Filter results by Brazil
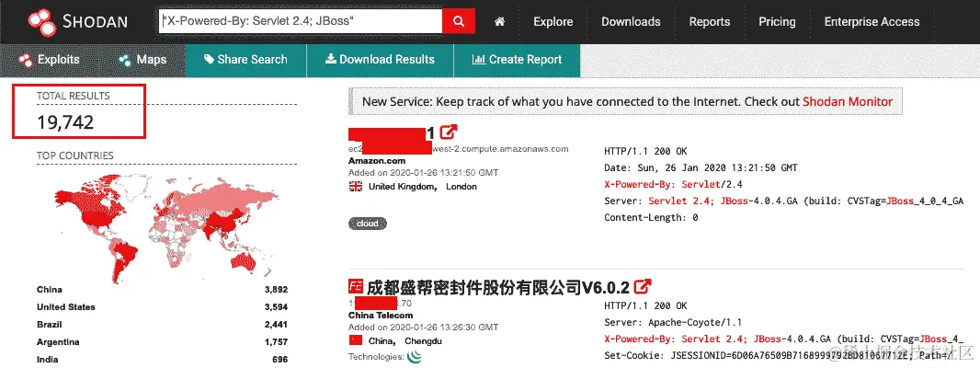980x368 pixels. (x=50, y=325)
